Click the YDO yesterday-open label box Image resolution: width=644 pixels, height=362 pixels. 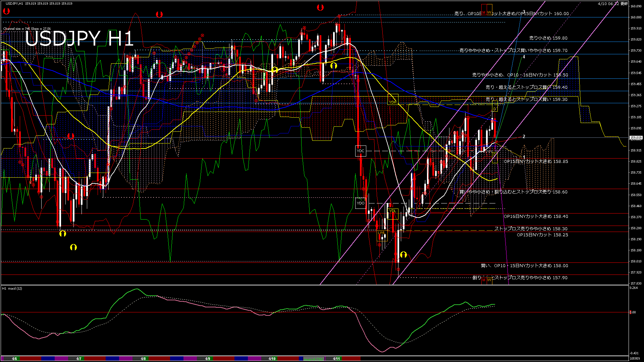(x=361, y=203)
